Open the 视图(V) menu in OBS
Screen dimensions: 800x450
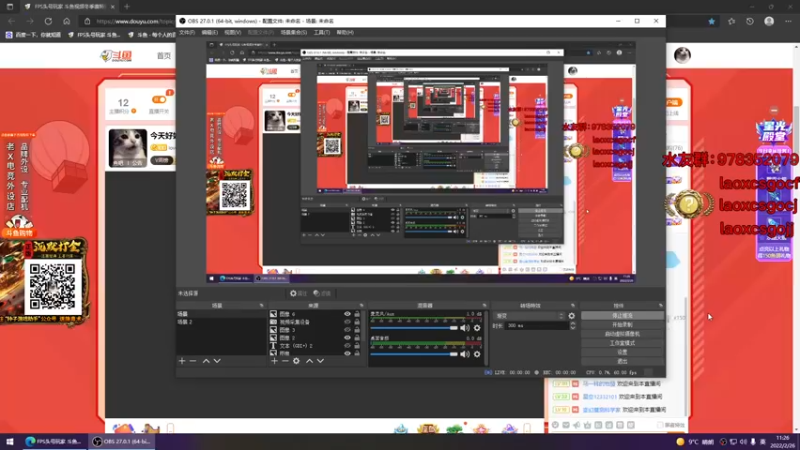point(233,33)
